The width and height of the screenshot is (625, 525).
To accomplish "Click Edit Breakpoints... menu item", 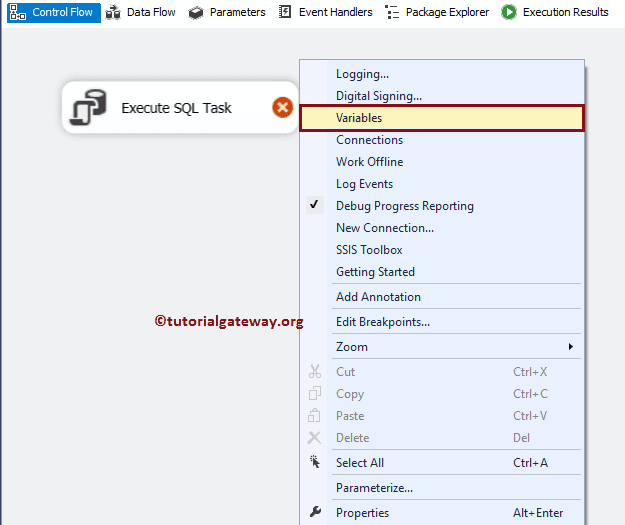I will pos(383,322).
